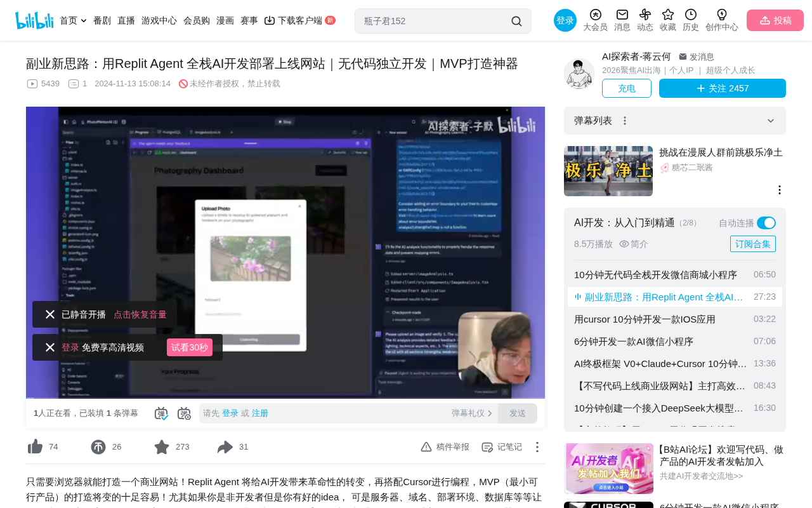The height and width of the screenshot is (508, 812).
Task: Open 弹幕列表 options dots
Action: [625, 121]
